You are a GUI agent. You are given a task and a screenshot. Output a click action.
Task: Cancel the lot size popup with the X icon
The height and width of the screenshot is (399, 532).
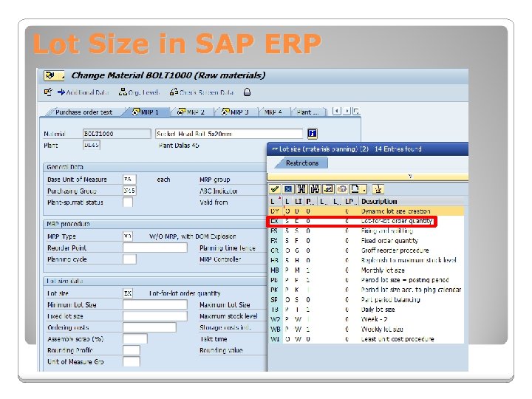click(x=288, y=189)
